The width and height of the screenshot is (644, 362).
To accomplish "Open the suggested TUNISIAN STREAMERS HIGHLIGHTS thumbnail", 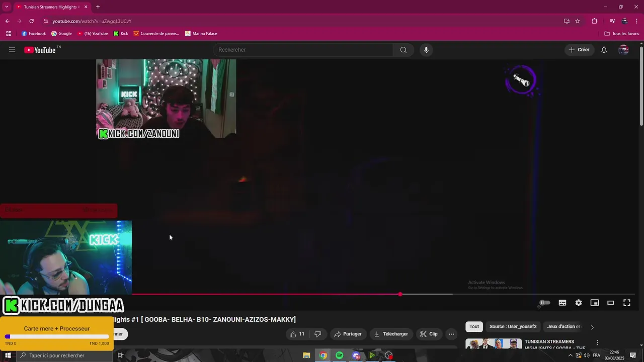I will coord(494,344).
